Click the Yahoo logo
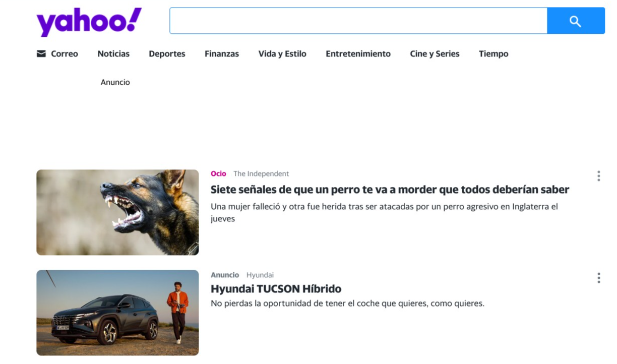The image size is (617, 364). (x=89, y=22)
